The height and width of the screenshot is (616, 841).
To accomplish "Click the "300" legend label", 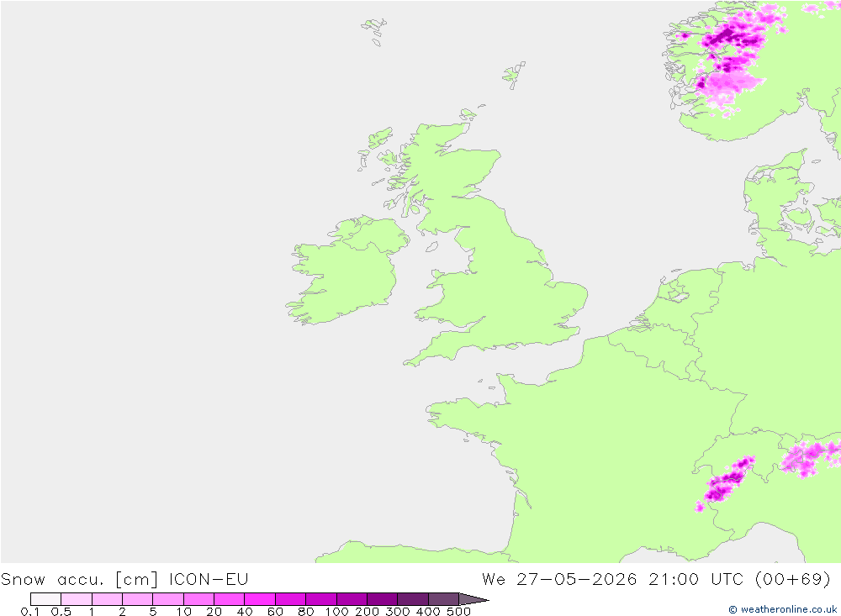I will point(398,612).
